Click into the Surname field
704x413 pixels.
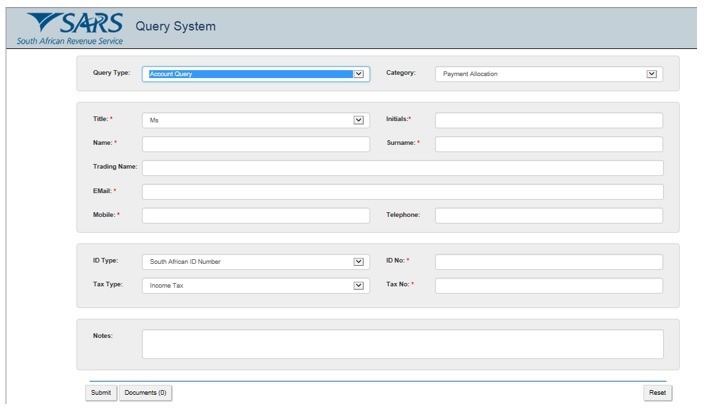point(548,144)
